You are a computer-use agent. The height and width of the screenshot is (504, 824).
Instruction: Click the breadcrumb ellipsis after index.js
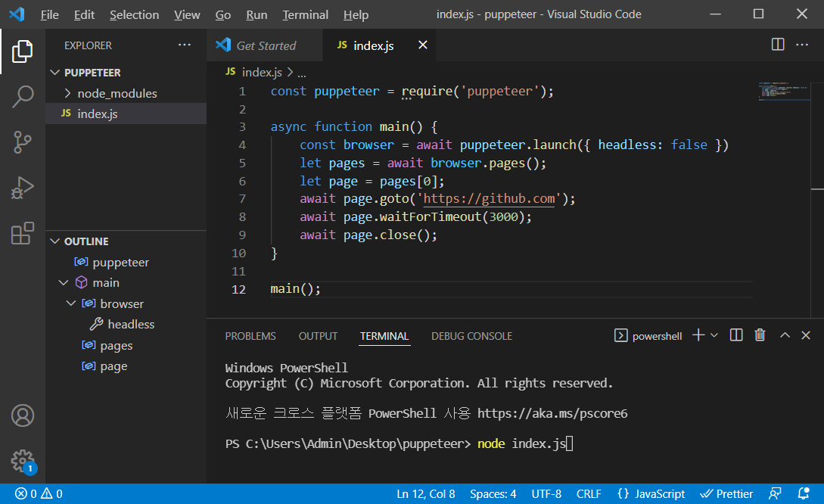pos(302,73)
